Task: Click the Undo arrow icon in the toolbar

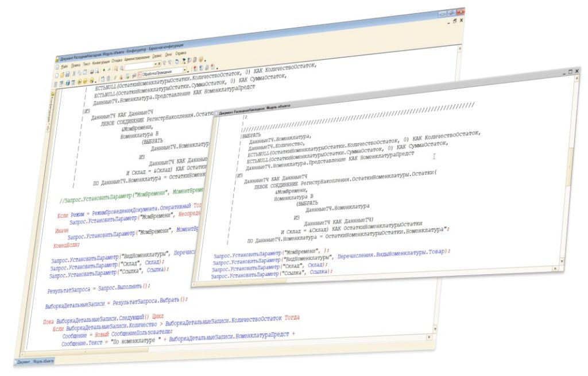Action: tap(104, 70)
